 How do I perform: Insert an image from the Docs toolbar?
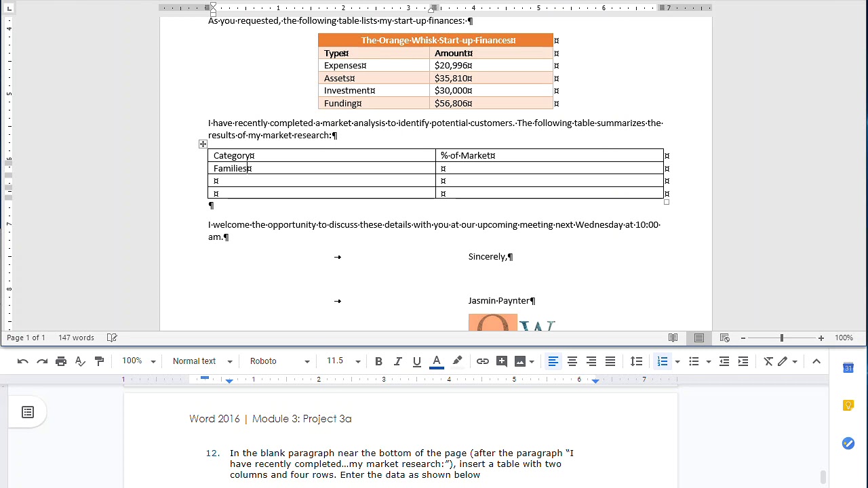[x=520, y=361]
